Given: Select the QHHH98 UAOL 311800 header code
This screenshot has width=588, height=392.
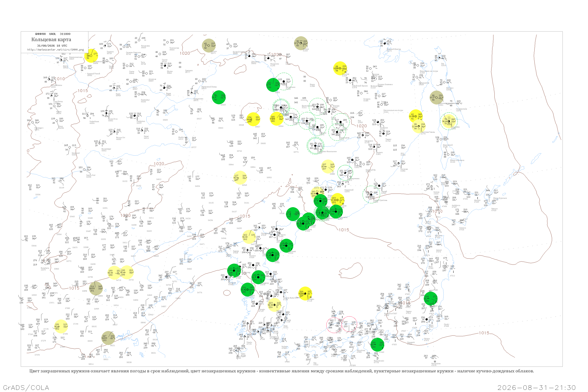Looking at the screenshot, I should [x=53, y=34].
